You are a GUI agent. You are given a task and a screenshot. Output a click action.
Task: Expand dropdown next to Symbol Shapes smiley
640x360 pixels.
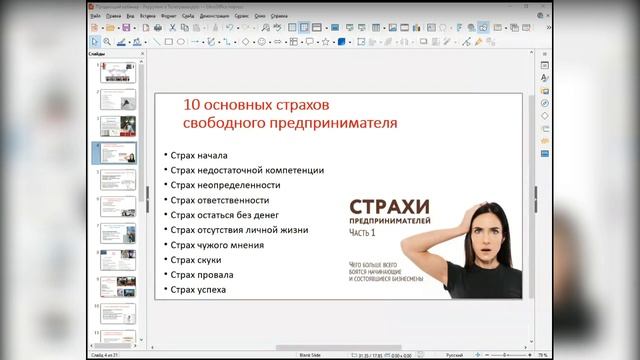point(270,42)
